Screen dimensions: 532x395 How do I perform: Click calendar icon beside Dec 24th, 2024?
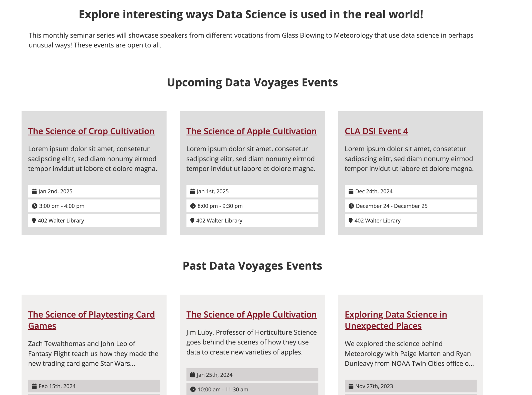pos(351,191)
